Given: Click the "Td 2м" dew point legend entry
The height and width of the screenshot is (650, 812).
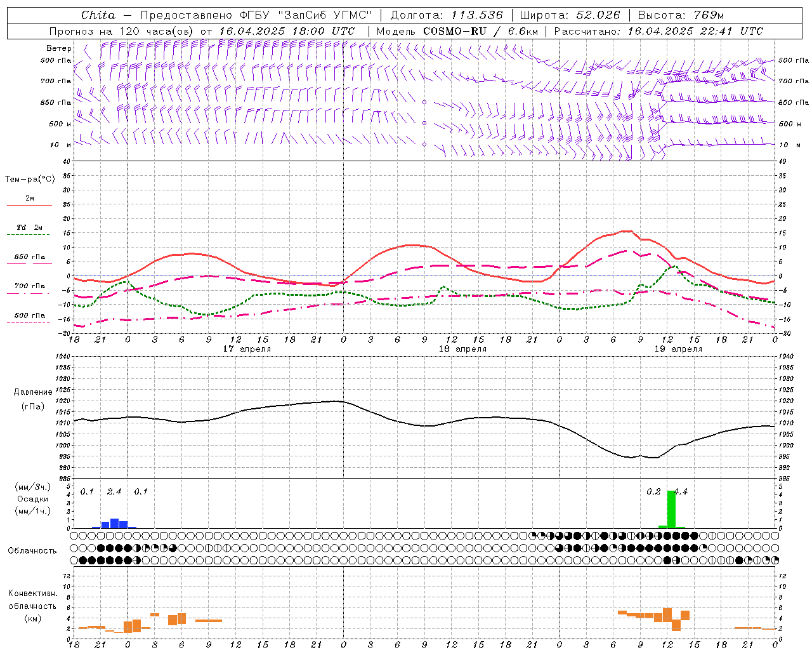Looking at the screenshot, I should (30, 227).
